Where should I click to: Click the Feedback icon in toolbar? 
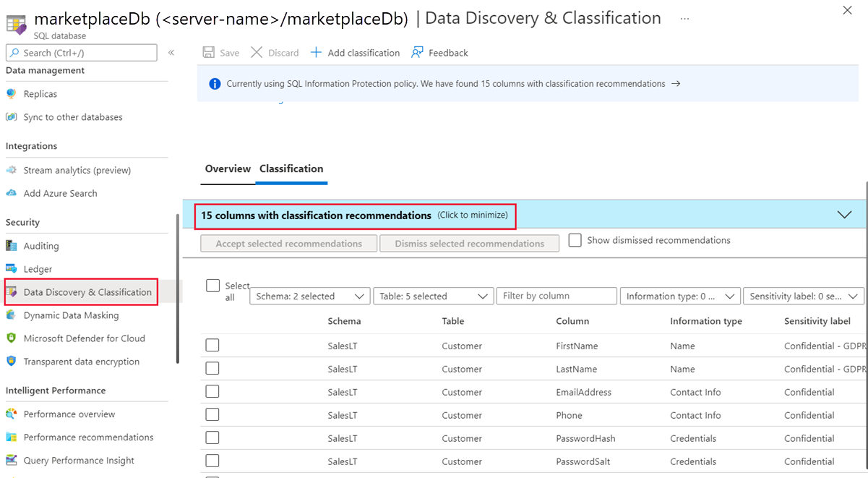[417, 53]
